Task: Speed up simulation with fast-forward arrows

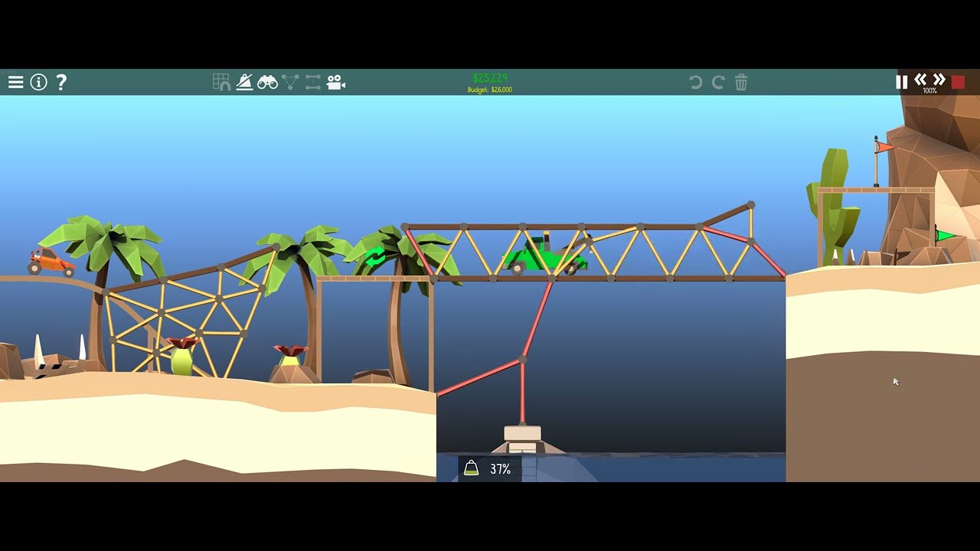Action: pos(939,79)
